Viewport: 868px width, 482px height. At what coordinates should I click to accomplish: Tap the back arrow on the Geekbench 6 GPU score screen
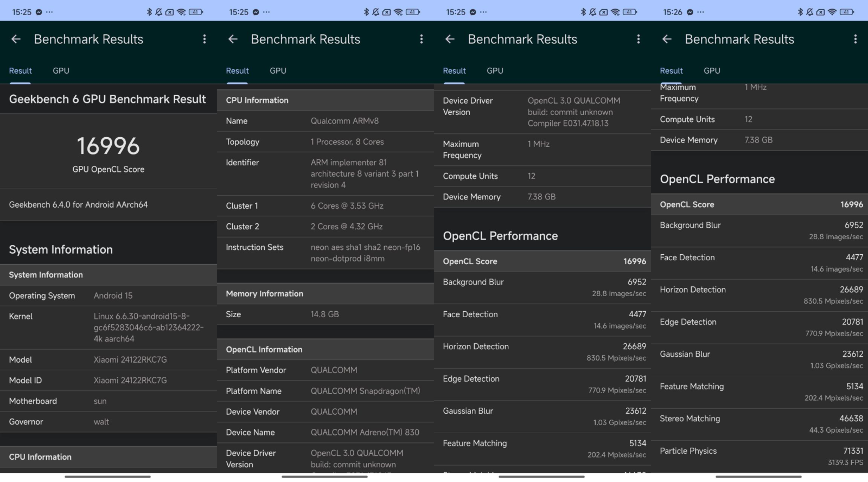point(16,39)
